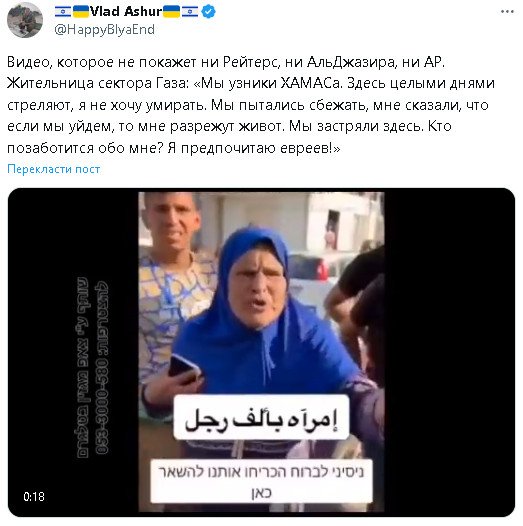Click the man in patterned shirt
Viewport: 523px width, 526px height.
tap(174, 285)
